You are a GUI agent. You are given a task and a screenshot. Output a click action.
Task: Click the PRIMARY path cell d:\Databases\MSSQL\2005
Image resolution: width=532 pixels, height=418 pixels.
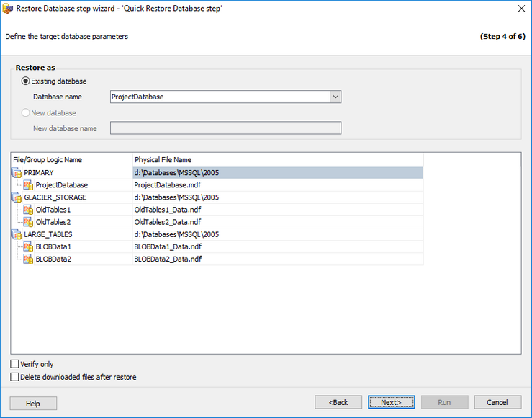tap(278, 173)
